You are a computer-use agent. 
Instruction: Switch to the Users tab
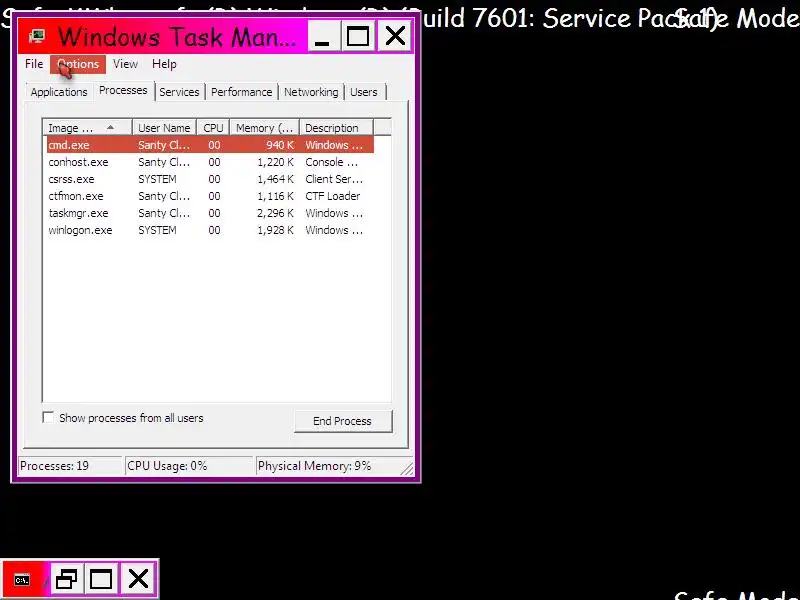point(364,92)
